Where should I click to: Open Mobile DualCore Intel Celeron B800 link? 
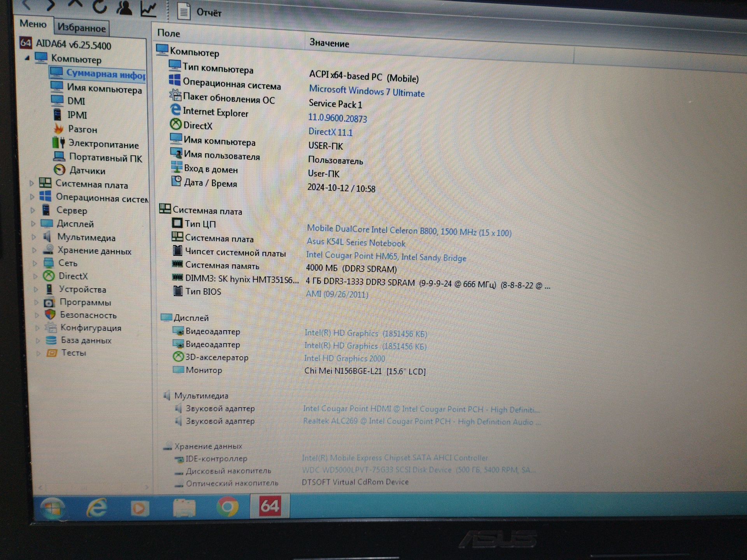point(409,230)
